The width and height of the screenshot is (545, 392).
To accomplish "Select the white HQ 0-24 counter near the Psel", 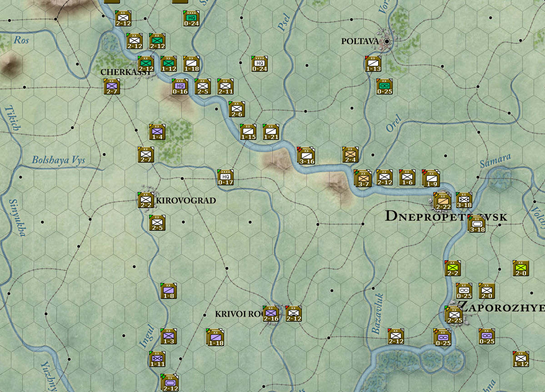I will tap(260, 64).
